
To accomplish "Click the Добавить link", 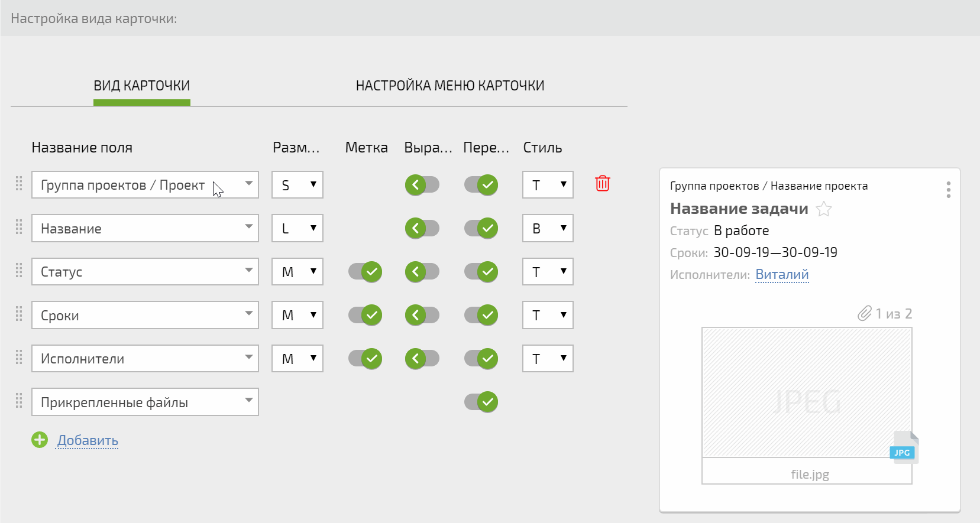I will click(x=88, y=440).
